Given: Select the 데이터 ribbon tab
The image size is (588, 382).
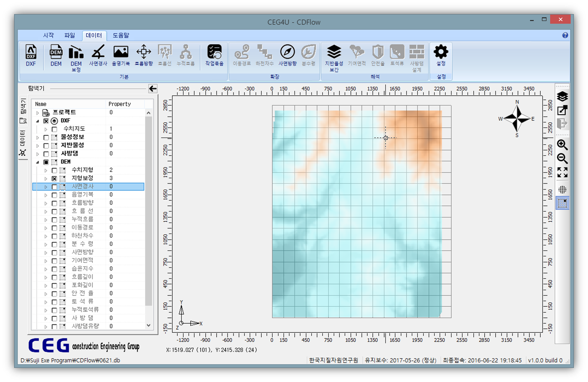Looking at the screenshot, I should (94, 35).
